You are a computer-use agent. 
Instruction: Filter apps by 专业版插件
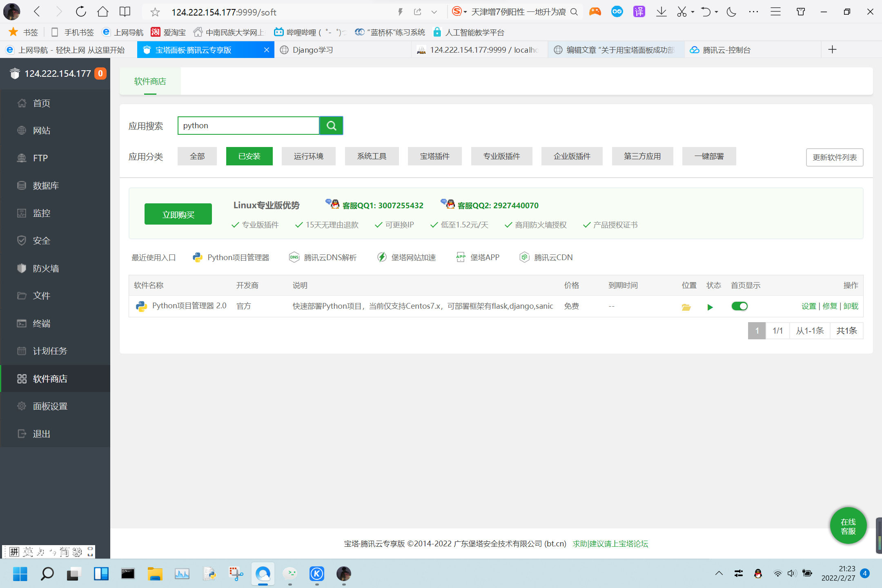click(x=502, y=156)
